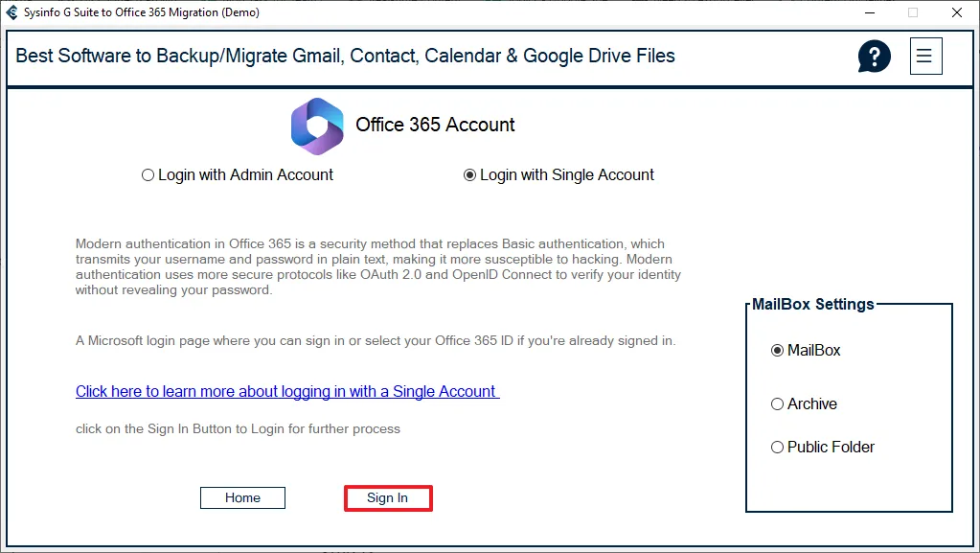
Task: Click the Office 365 logo icon
Action: [317, 126]
